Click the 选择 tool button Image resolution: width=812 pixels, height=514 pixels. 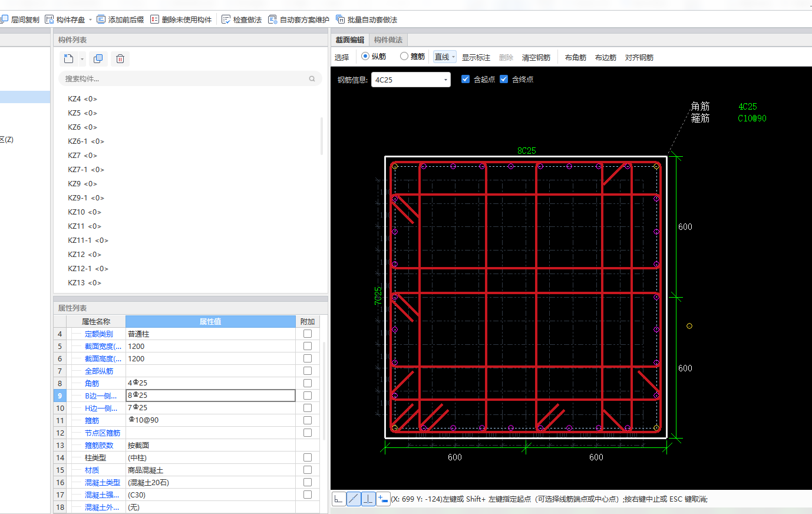(342, 57)
